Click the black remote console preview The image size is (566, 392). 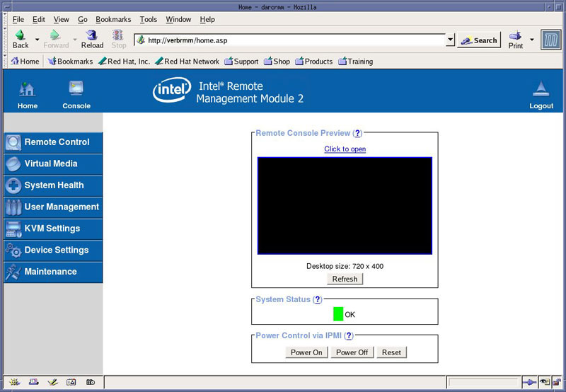[345, 205]
